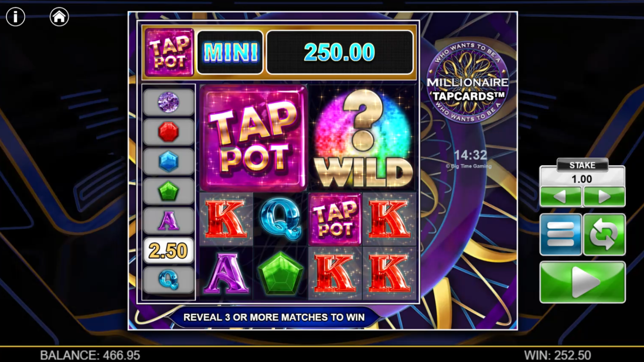This screenshot has height=362, width=644.
Task: Select the purple diamond paytable symbol
Action: [168, 102]
